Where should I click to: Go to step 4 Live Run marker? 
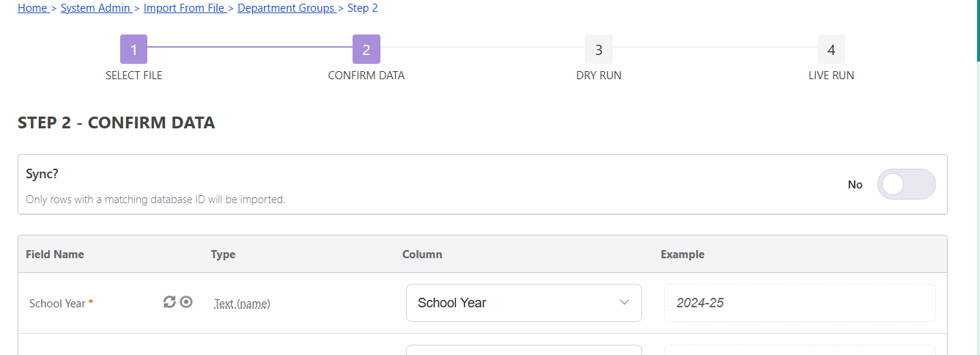point(831,49)
